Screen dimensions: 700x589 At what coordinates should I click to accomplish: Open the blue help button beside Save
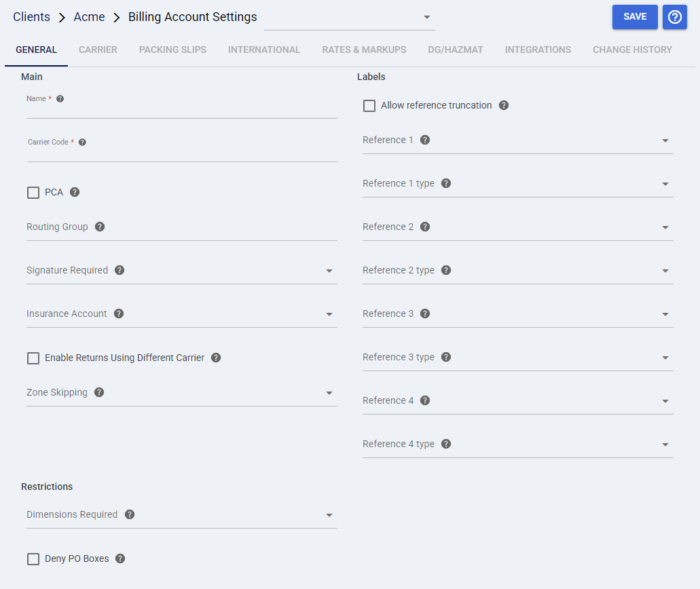click(x=675, y=17)
